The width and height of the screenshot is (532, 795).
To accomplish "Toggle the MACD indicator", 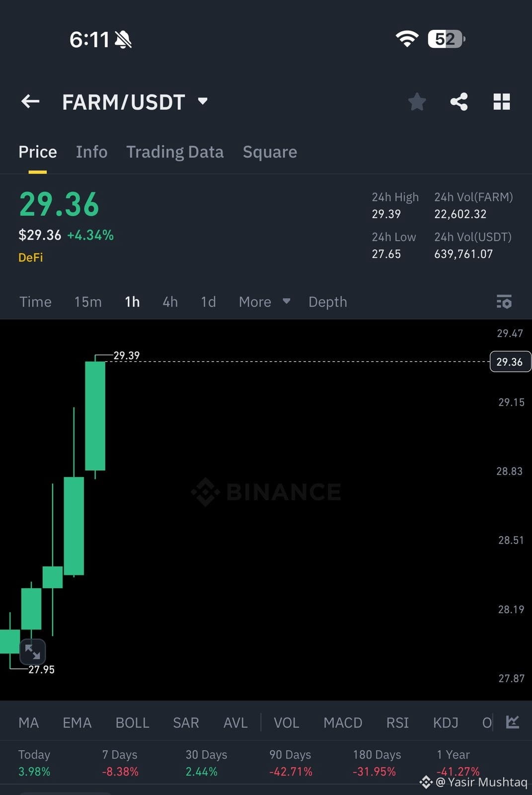I will click(343, 722).
